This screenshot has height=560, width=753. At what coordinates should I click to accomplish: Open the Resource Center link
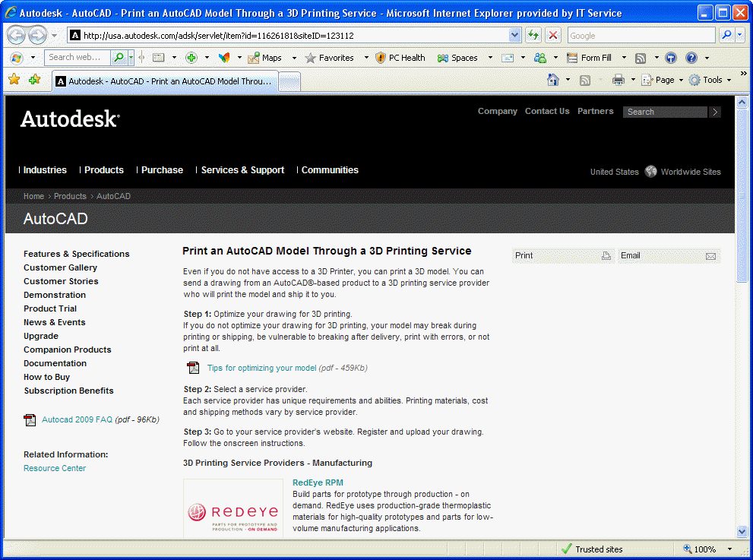click(55, 468)
